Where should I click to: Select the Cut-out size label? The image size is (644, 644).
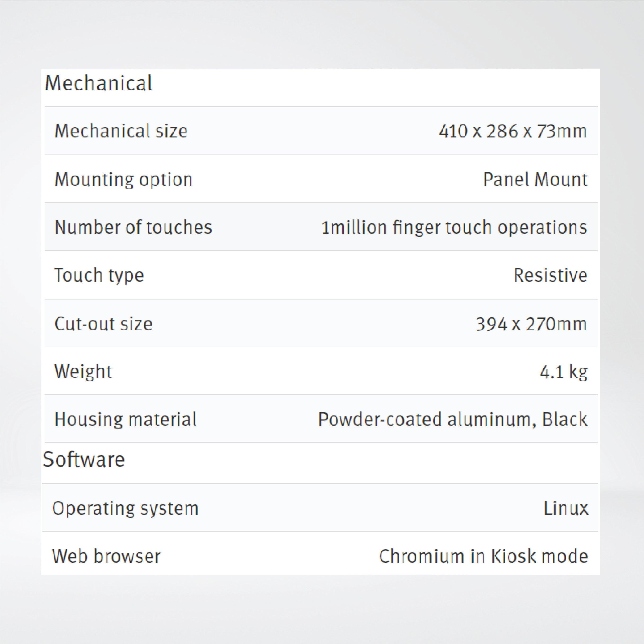click(x=103, y=324)
